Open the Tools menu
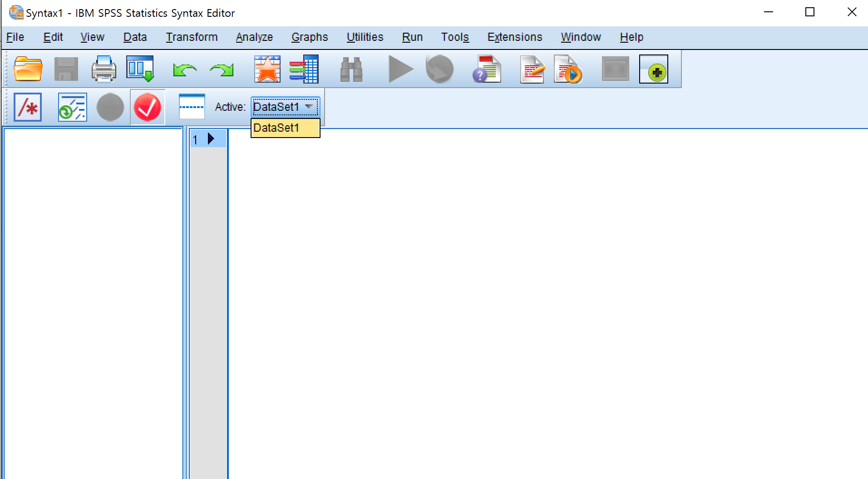Viewport: 868px width, 479px height. click(x=455, y=37)
